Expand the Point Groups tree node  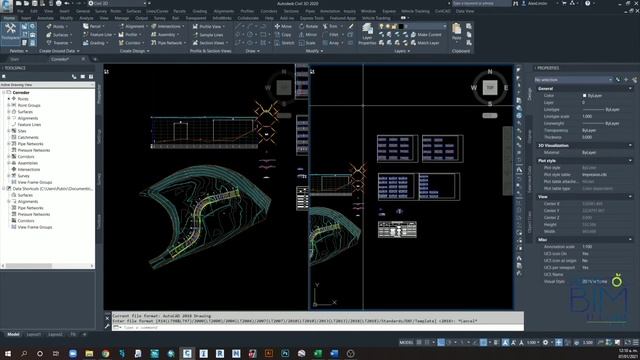pyautogui.click(x=9, y=105)
